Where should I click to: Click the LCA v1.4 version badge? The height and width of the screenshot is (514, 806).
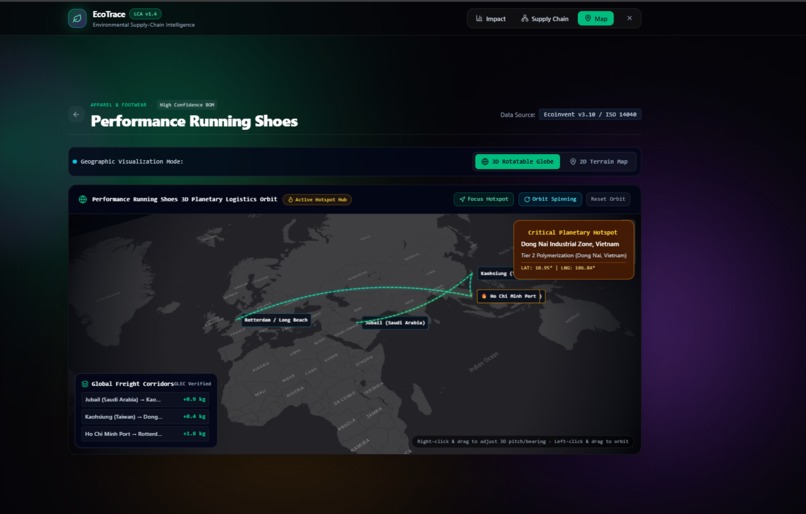(145, 14)
